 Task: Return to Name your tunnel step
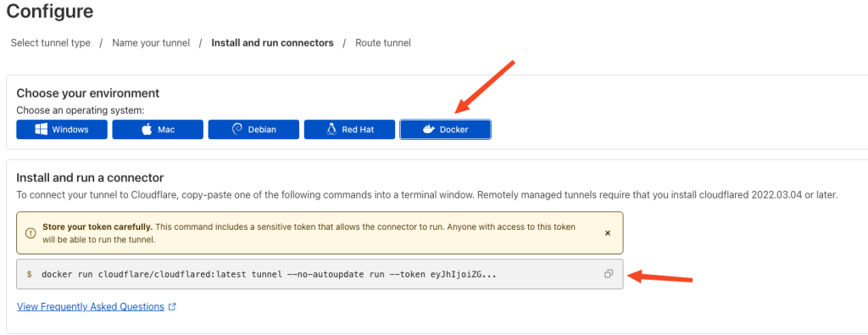pos(151,42)
